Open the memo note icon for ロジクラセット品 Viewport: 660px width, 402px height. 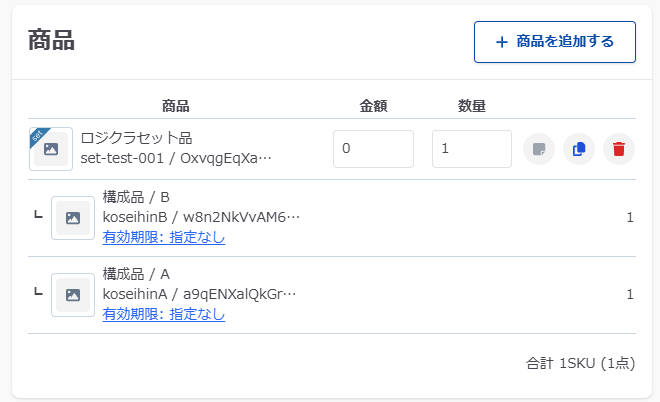539,149
